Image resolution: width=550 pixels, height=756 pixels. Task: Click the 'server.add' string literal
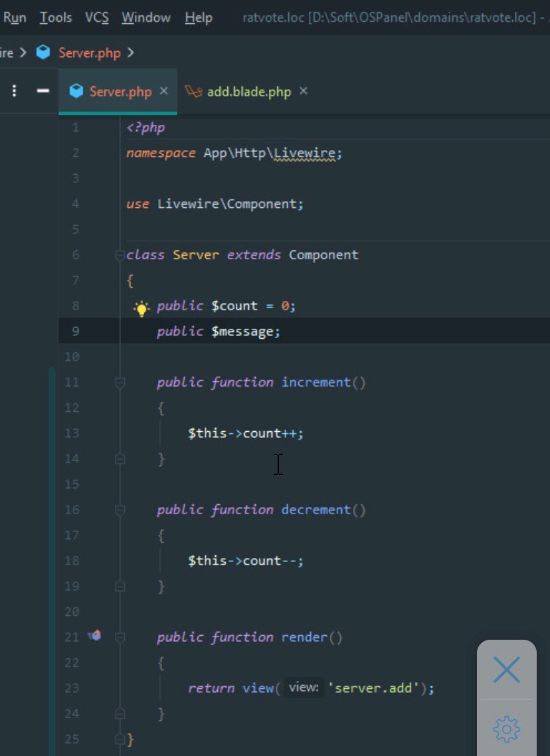[x=373, y=688]
